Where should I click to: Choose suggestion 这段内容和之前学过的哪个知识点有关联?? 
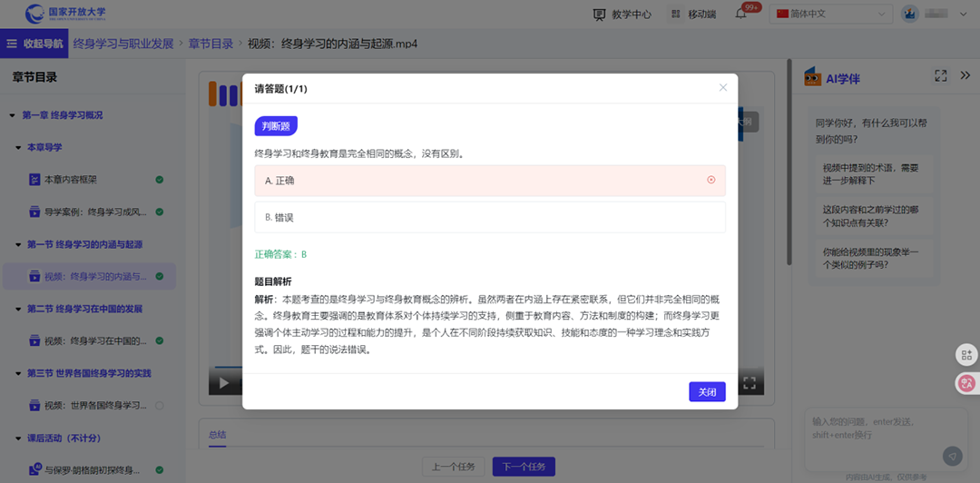pos(874,216)
